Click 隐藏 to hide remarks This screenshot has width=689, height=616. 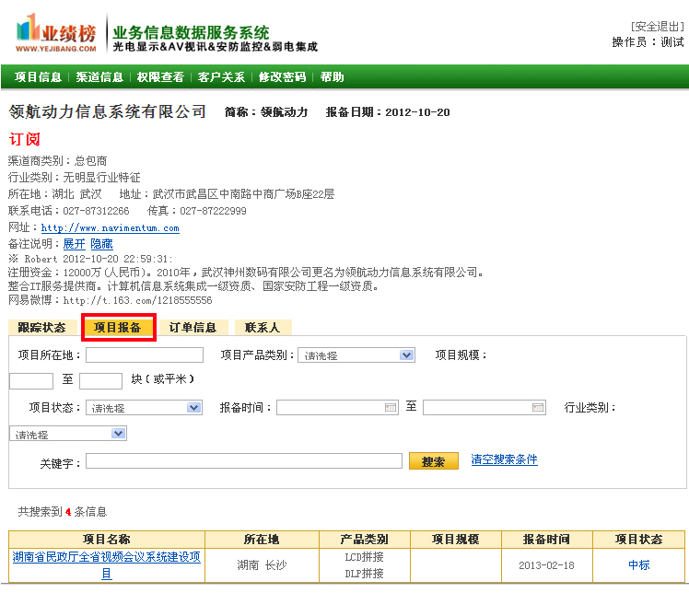point(101,244)
